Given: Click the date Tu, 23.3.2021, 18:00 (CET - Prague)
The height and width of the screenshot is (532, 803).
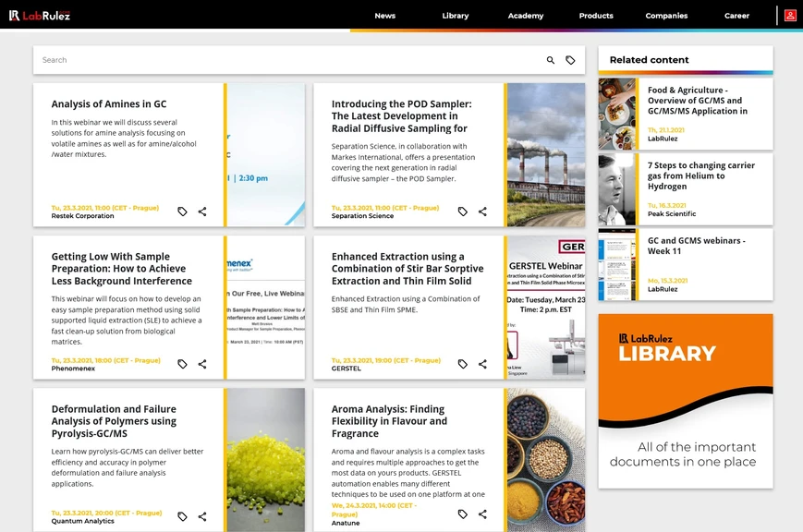Looking at the screenshot, I should pos(105,360).
